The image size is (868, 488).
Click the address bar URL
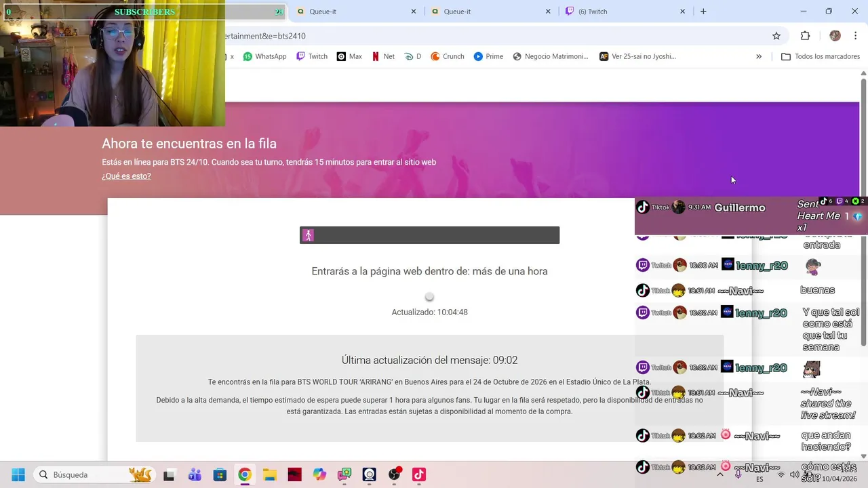(266, 36)
